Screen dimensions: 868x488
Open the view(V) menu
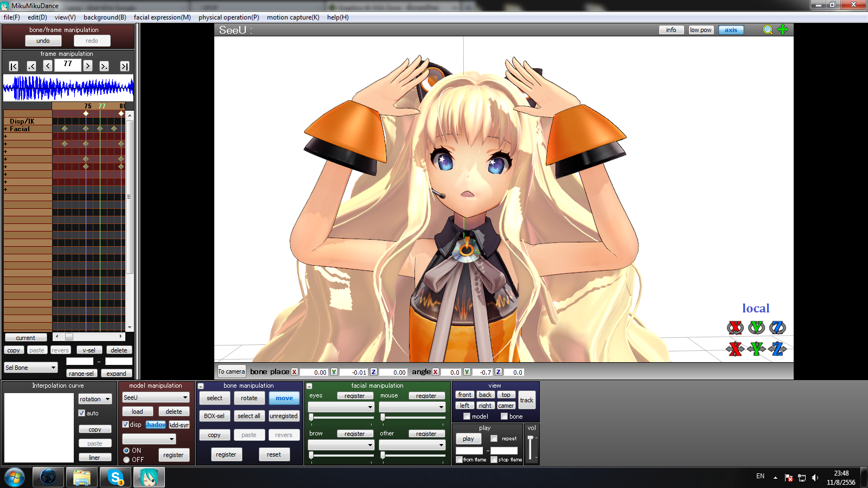coord(65,17)
